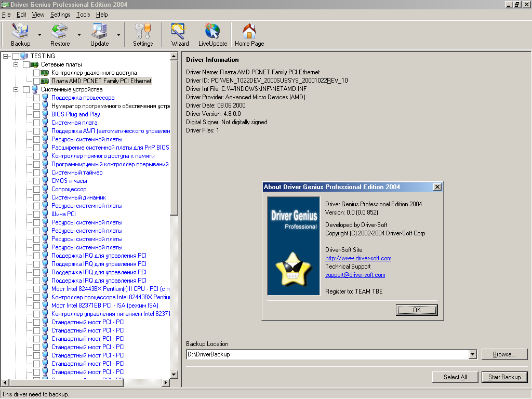The height and width of the screenshot is (399, 532).
Task: Enable checkbox for Шина PCI
Action: [x=36, y=214]
